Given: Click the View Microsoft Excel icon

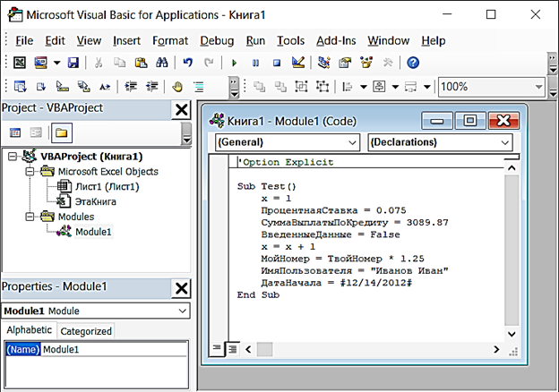Looking at the screenshot, I should click(20, 63).
